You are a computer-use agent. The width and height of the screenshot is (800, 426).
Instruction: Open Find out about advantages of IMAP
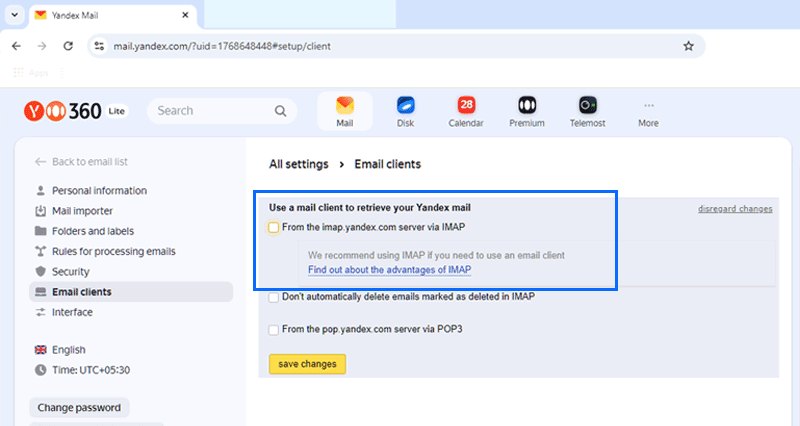click(x=389, y=270)
